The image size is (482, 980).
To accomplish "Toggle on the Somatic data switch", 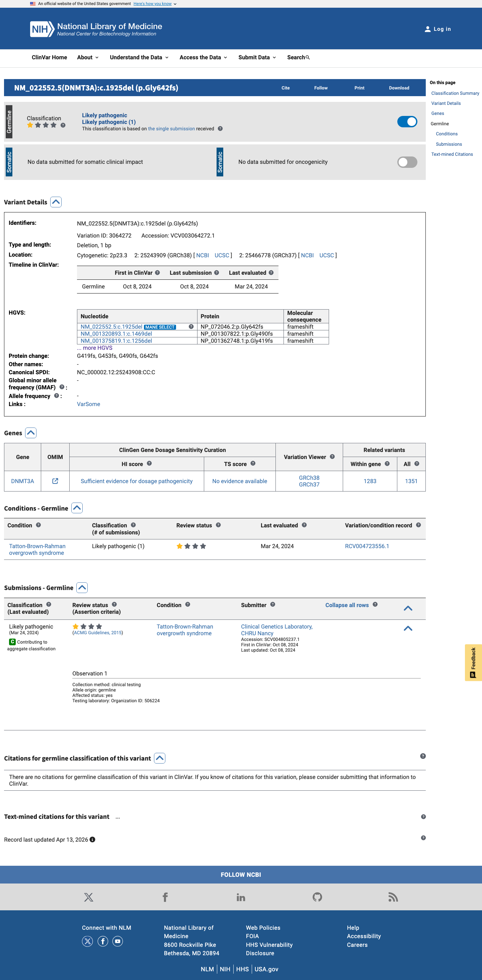I will tap(407, 162).
